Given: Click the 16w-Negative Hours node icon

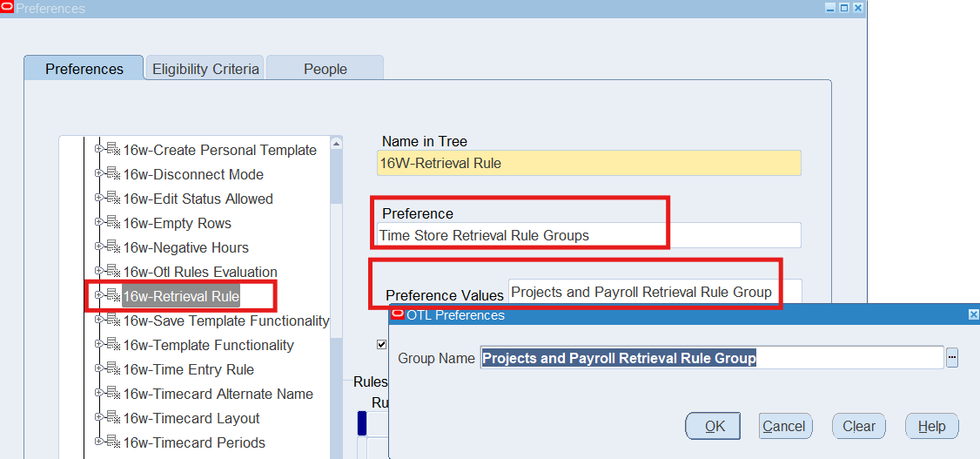Looking at the screenshot, I should [112, 247].
